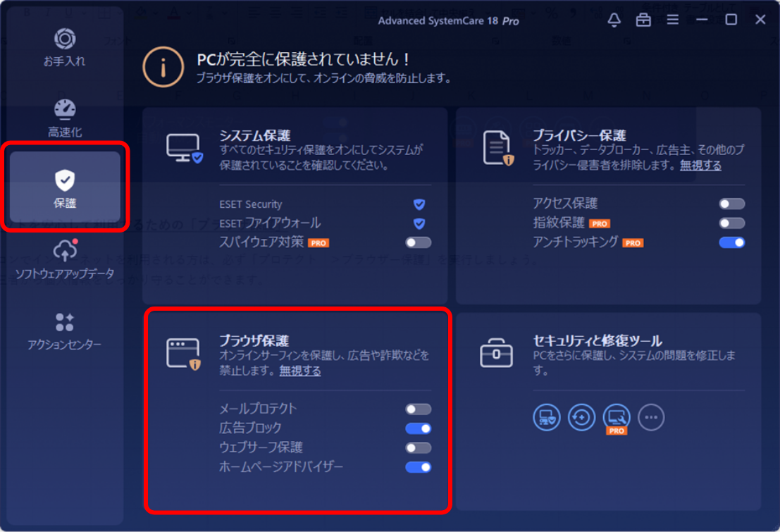
Task: Click 無視する link in ブラウザ保護
Action: click(300, 371)
